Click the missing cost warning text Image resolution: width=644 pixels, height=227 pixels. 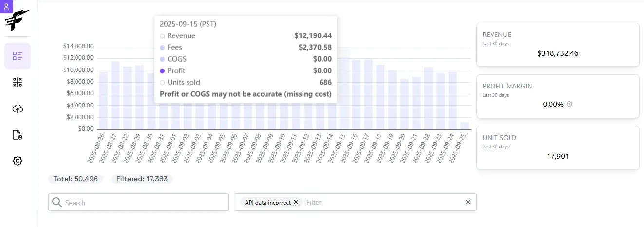tap(246, 94)
